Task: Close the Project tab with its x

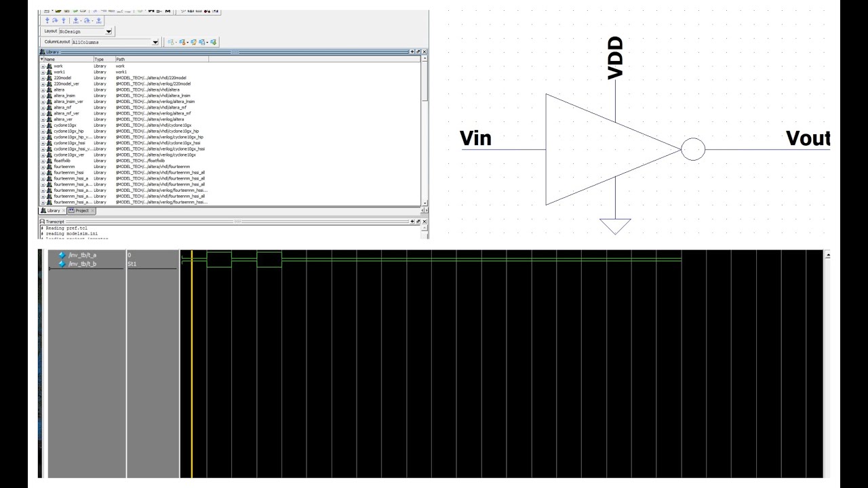Action: [x=93, y=210]
